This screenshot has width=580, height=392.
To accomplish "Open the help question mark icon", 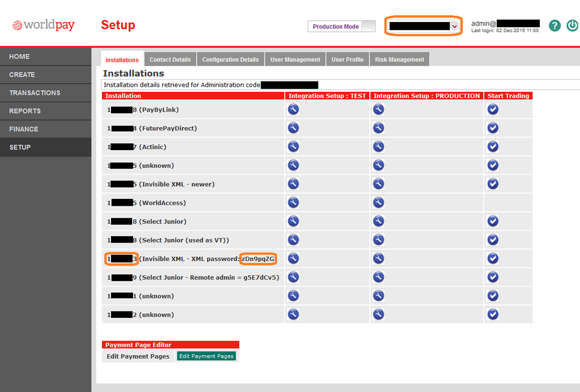I will tap(555, 25).
